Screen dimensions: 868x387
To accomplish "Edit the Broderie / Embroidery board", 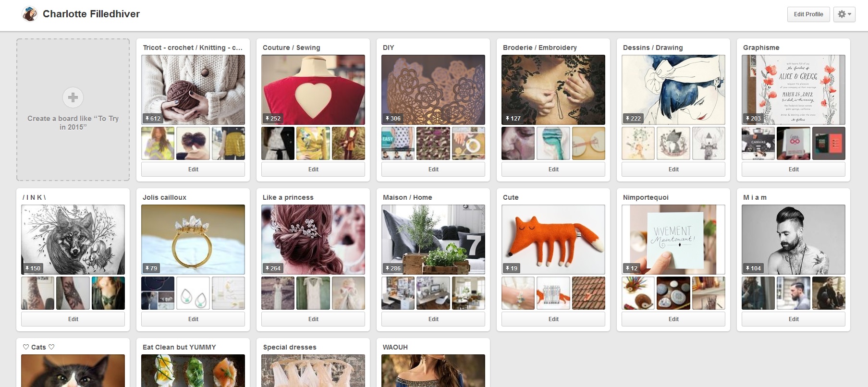I will tap(553, 169).
